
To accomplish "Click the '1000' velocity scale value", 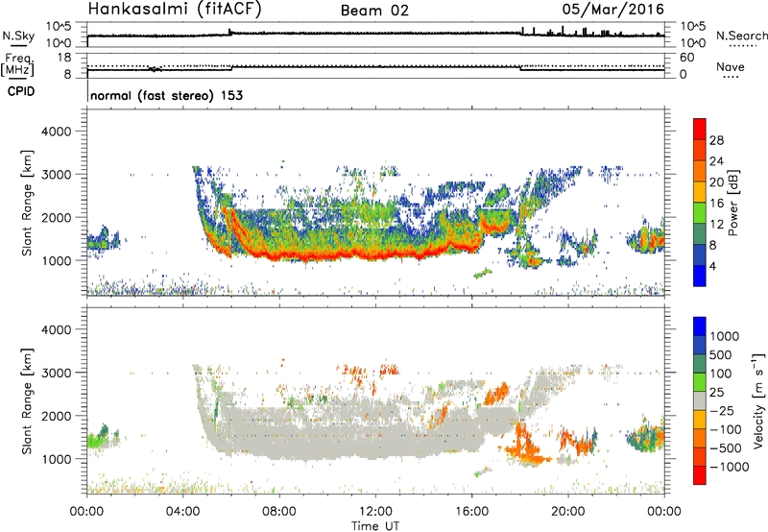I will (x=725, y=336).
